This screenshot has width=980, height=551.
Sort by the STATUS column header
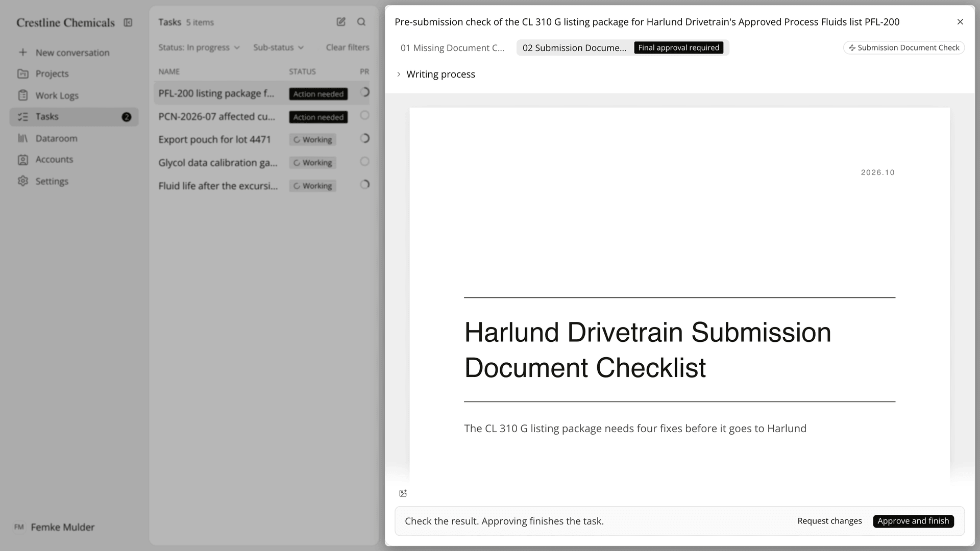(x=302, y=71)
